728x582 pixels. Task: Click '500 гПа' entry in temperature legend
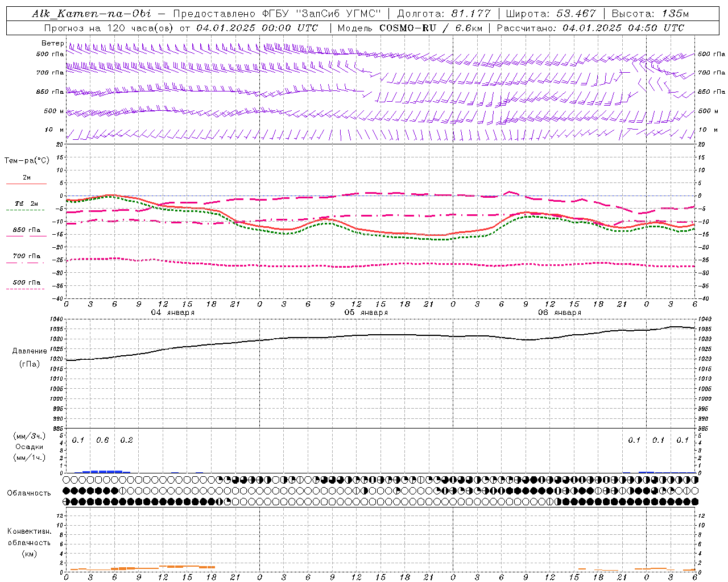tap(27, 282)
